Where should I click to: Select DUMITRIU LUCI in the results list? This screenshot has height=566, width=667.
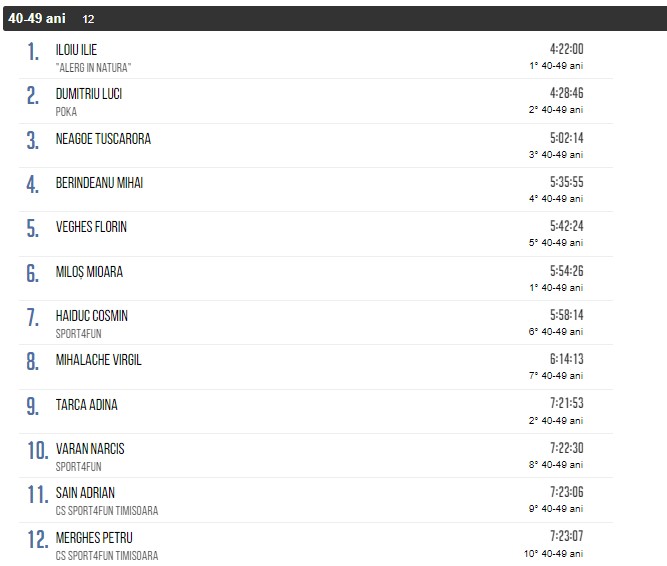coord(89,94)
